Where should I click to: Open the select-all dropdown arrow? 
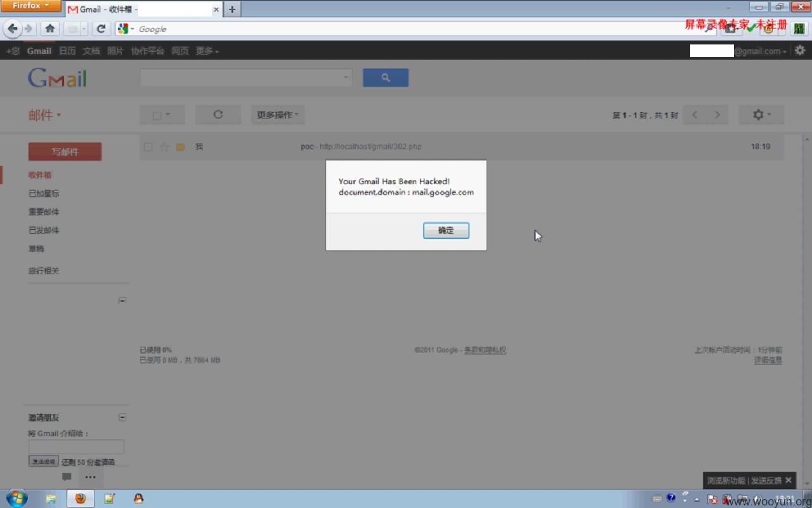click(x=168, y=115)
